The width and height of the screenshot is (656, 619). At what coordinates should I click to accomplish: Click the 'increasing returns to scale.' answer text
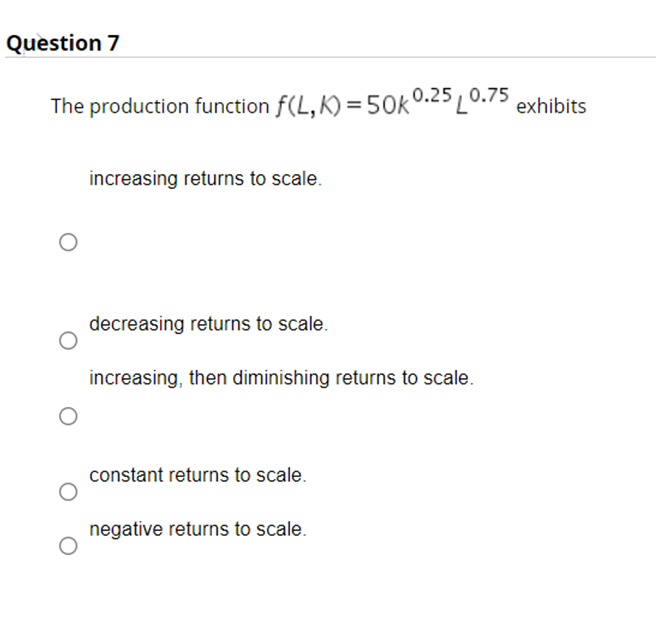tap(205, 179)
